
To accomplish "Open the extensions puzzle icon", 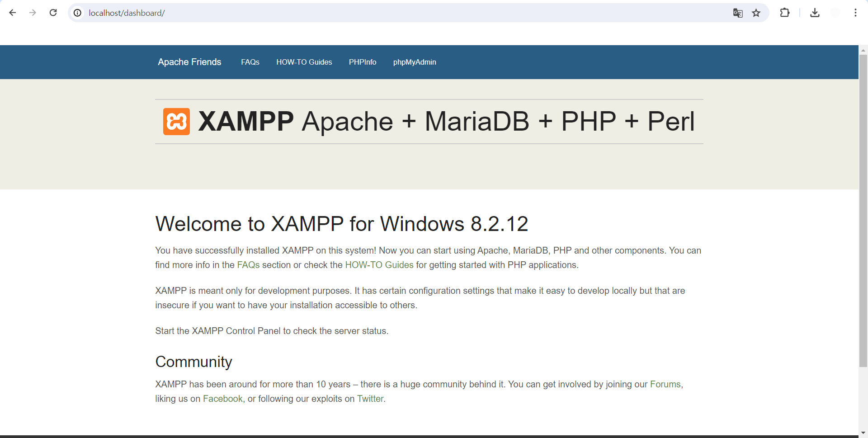I will [785, 13].
